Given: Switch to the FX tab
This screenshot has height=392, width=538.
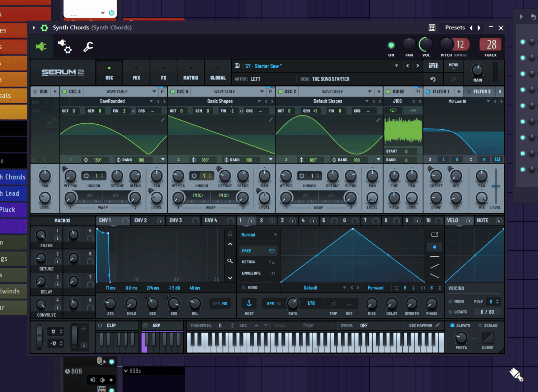Looking at the screenshot, I should click(164, 72).
